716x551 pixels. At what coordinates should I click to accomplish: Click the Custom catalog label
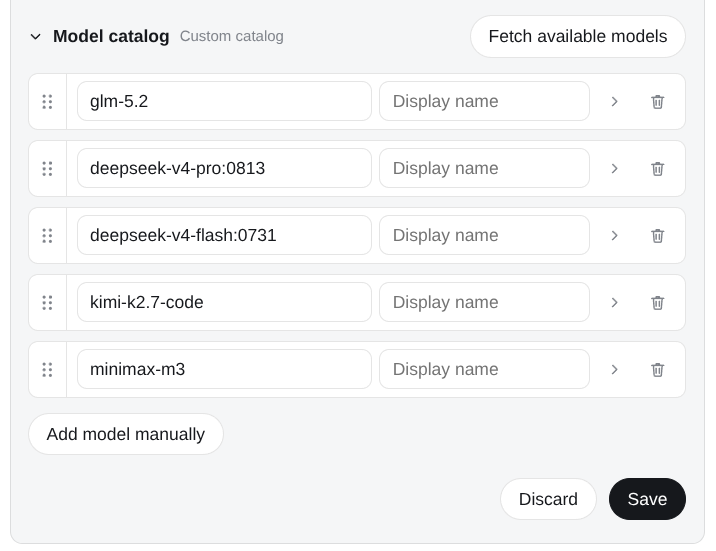coord(232,36)
